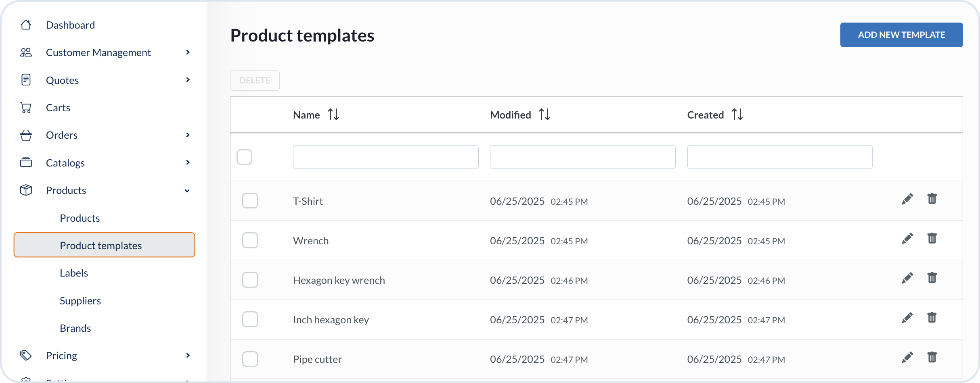Image resolution: width=980 pixels, height=383 pixels.
Task: Collapse the Products sidebar section
Action: pos(187,191)
